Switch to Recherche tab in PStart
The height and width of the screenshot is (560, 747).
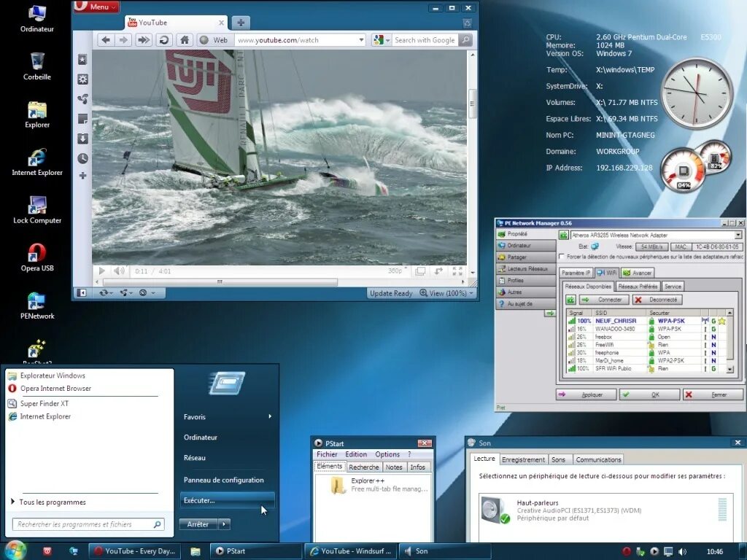click(x=363, y=467)
